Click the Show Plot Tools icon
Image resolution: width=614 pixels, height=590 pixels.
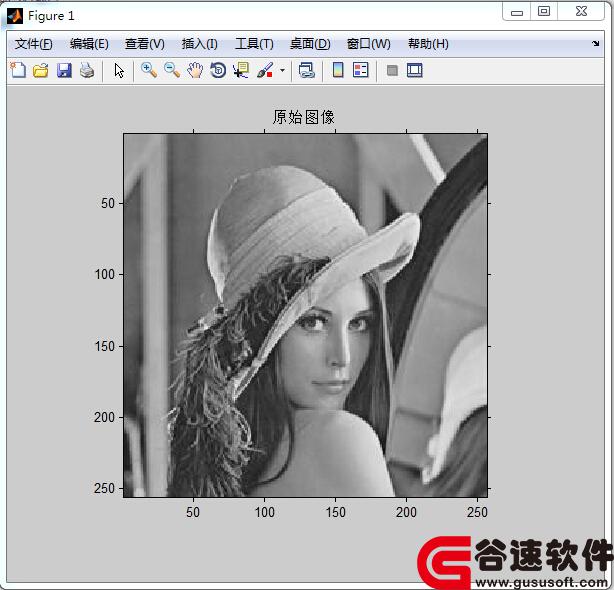(x=415, y=70)
